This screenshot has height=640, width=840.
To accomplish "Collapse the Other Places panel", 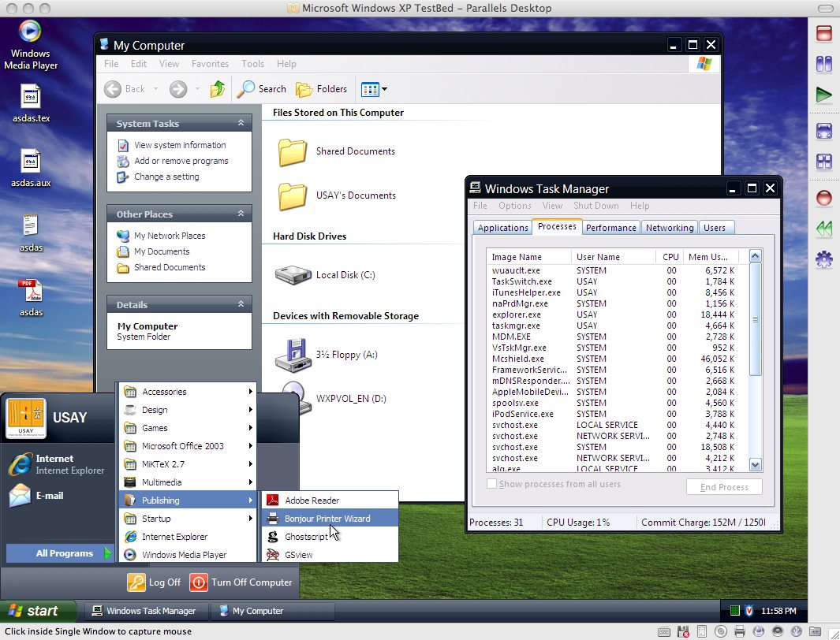I will pyautogui.click(x=241, y=214).
